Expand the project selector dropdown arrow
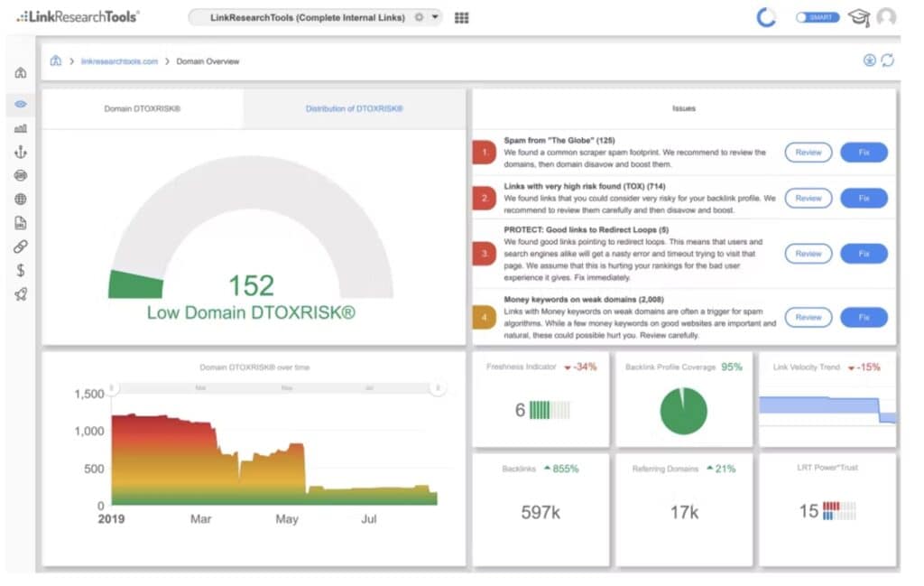The height and width of the screenshot is (586, 924). click(434, 17)
